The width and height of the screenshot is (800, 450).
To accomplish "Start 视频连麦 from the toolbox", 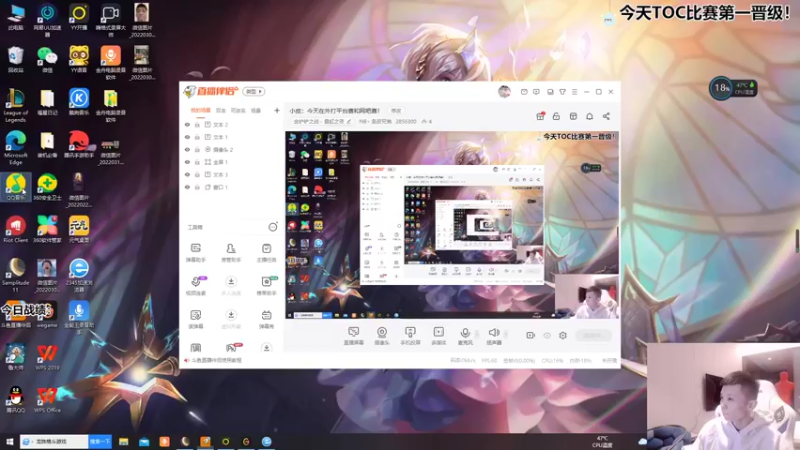I will pyautogui.click(x=196, y=286).
